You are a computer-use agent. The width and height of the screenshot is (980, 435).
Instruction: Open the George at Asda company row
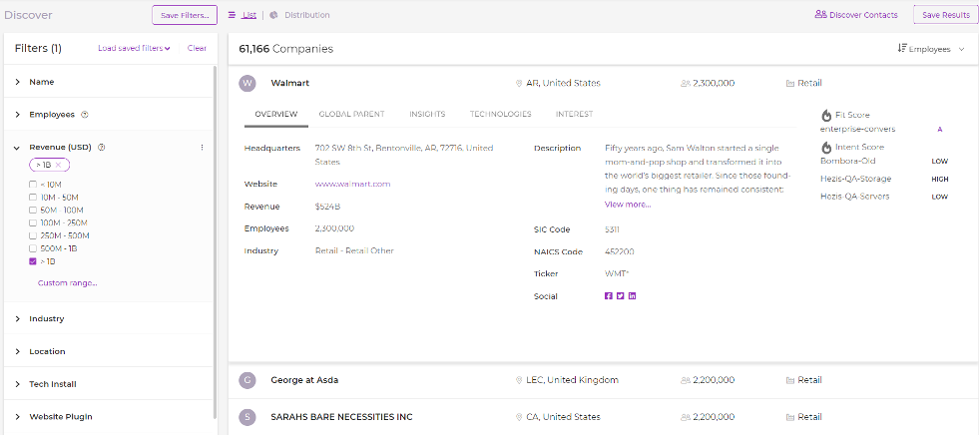(x=603, y=380)
